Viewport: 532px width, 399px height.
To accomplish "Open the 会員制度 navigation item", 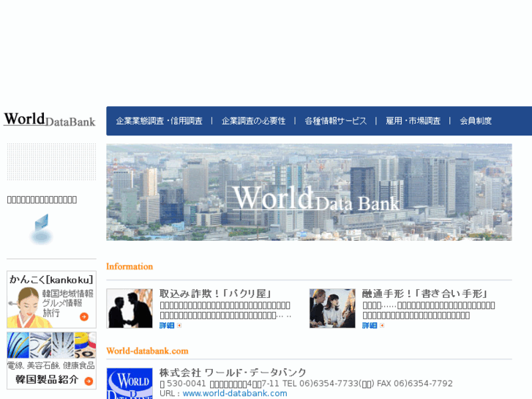I will 476,122.
